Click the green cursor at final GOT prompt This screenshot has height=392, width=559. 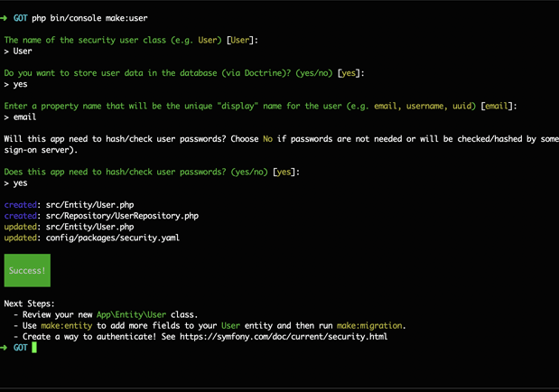[x=34, y=348]
